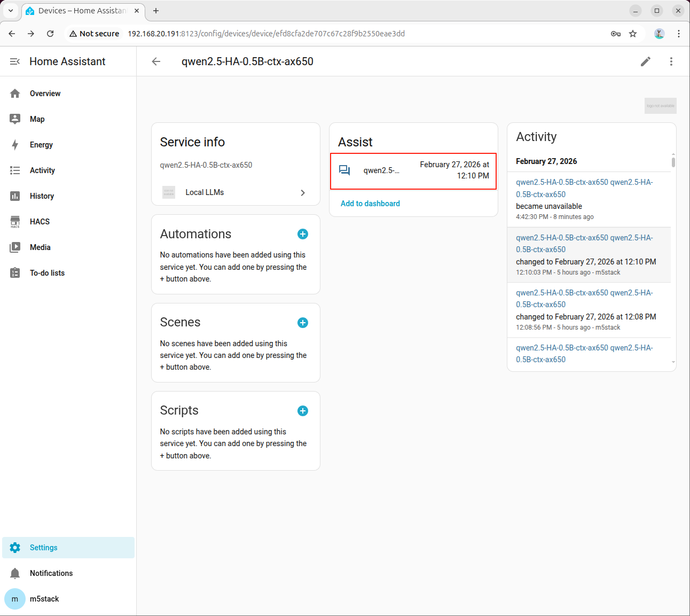Click the pencil edit icon for device name
690x616 pixels.
tap(645, 61)
